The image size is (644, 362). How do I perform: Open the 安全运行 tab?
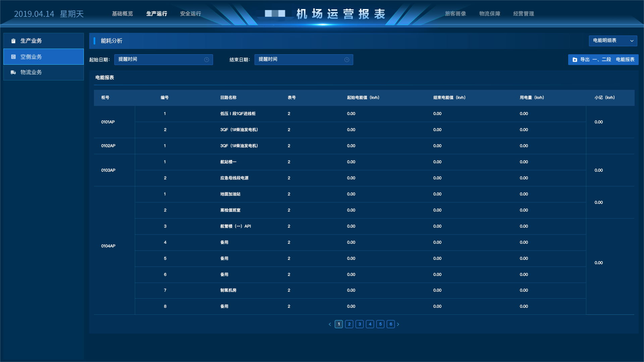[x=191, y=14]
